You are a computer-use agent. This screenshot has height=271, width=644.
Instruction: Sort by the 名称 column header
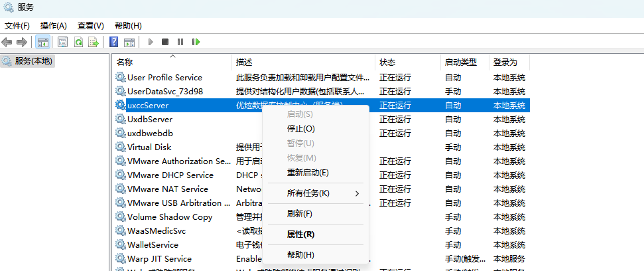125,62
